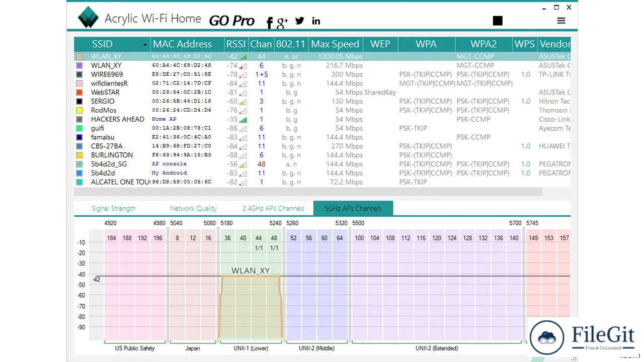Image resolution: width=644 pixels, height=362 pixels.
Task: Stop scanning with the black square button
Action: [498, 21]
